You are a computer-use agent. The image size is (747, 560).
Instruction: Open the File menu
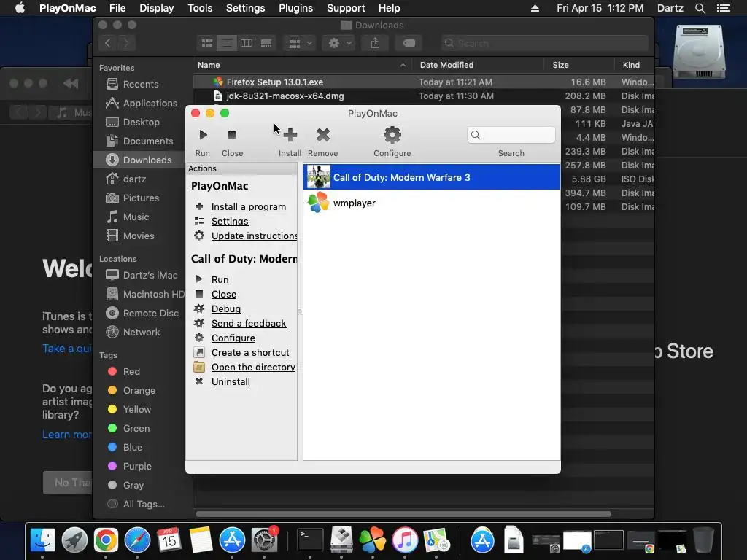[117, 8]
